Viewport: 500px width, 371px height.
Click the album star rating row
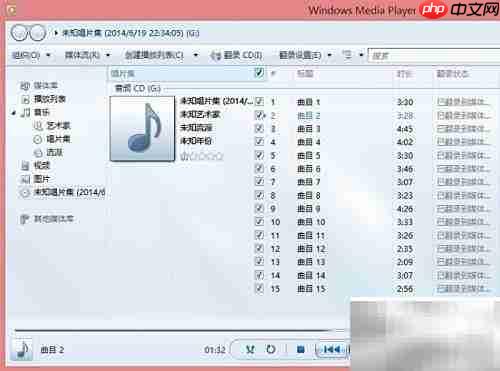click(202, 156)
